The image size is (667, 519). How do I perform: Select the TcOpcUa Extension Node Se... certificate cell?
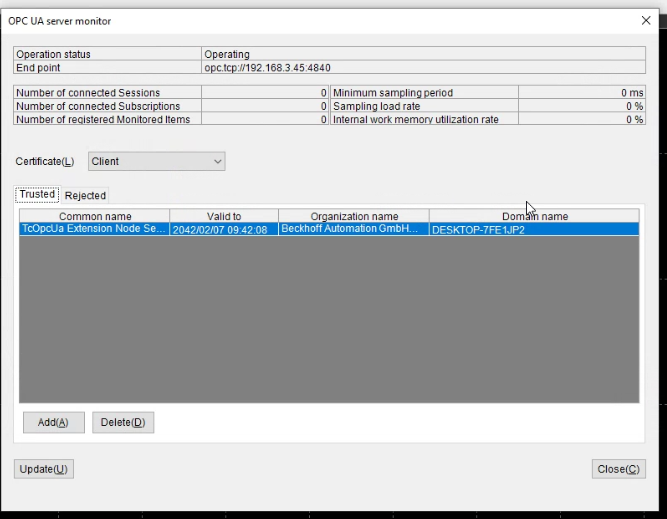click(x=94, y=229)
